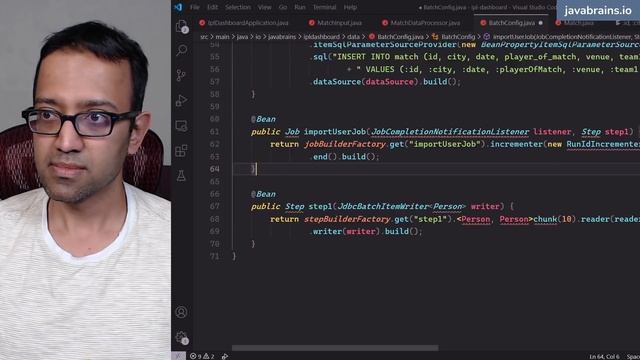
Task: Click 'JobCompletionNotificationListener' type on line 61
Action: (x=450, y=132)
